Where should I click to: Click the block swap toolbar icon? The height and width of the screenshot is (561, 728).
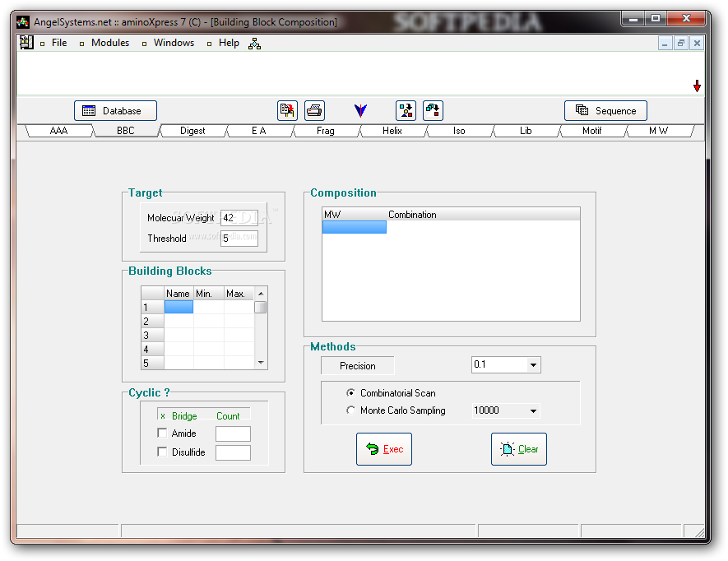coord(433,110)
